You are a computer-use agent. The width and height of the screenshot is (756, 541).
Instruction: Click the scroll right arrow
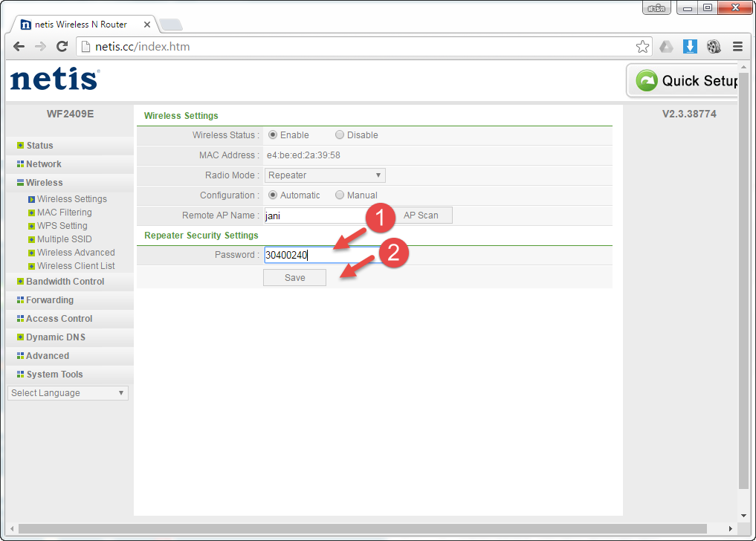tap(731, 528)
